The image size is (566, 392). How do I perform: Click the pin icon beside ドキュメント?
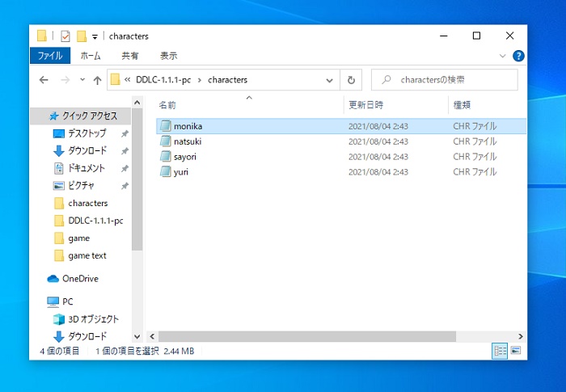click(125, 169)
